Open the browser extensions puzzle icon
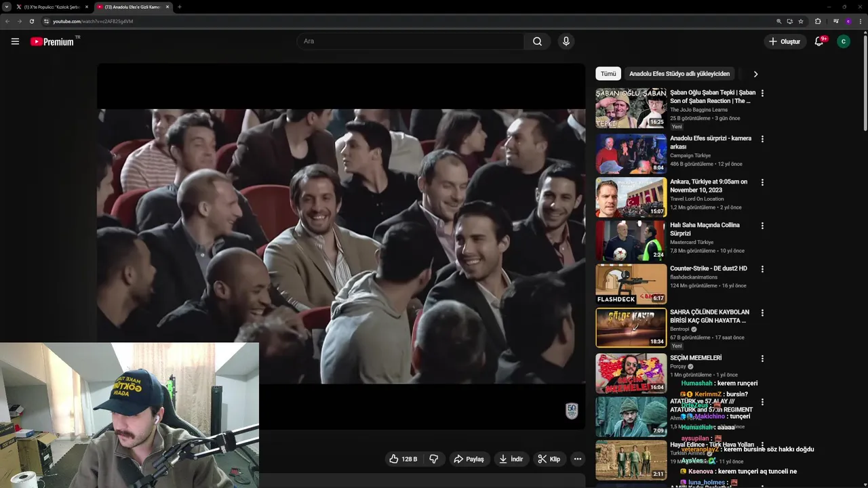868x488 pixels. [x=818, y=21]
